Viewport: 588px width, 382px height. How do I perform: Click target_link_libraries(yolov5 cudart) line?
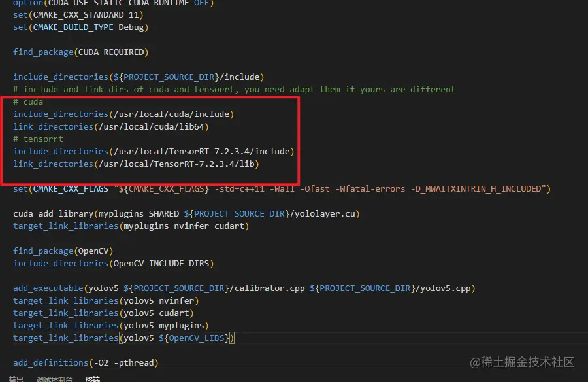(x=103, y=313)
